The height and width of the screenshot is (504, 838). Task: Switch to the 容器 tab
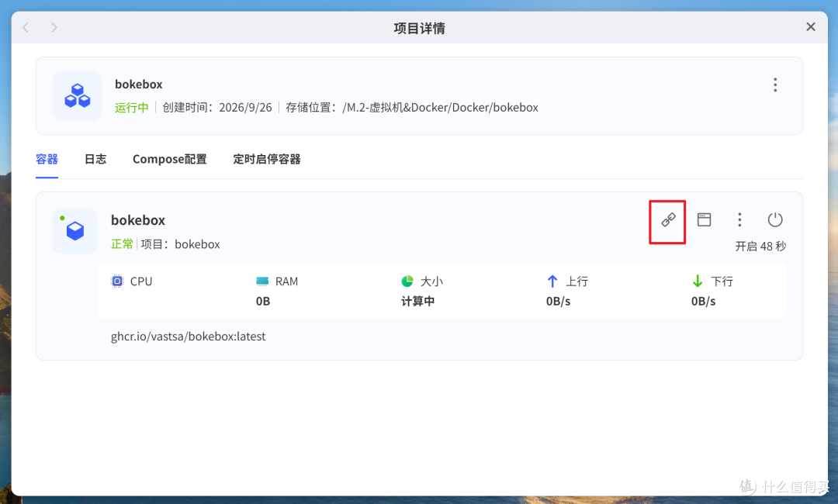pyautogui.click(x=47, y=159)
